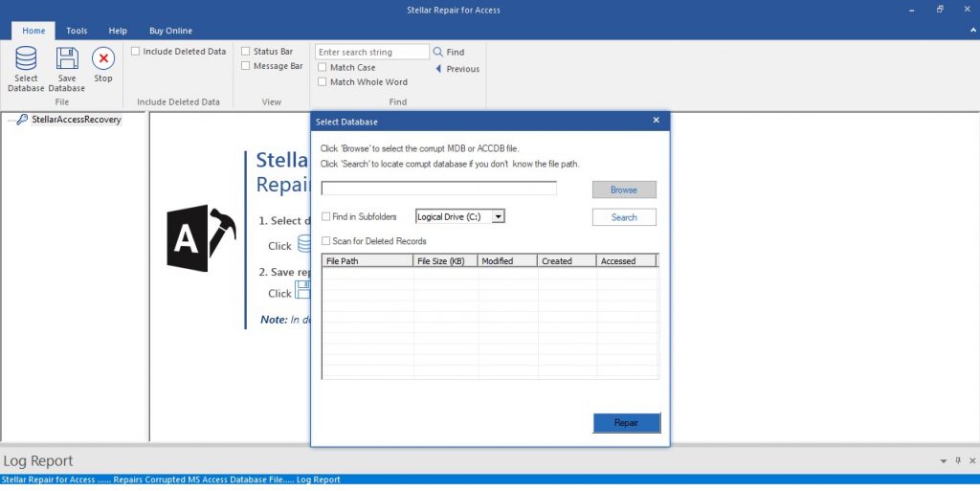This screenshot has width=980, height=491.
Task: Restore down the application window
Action: click(x=940, y=10)
